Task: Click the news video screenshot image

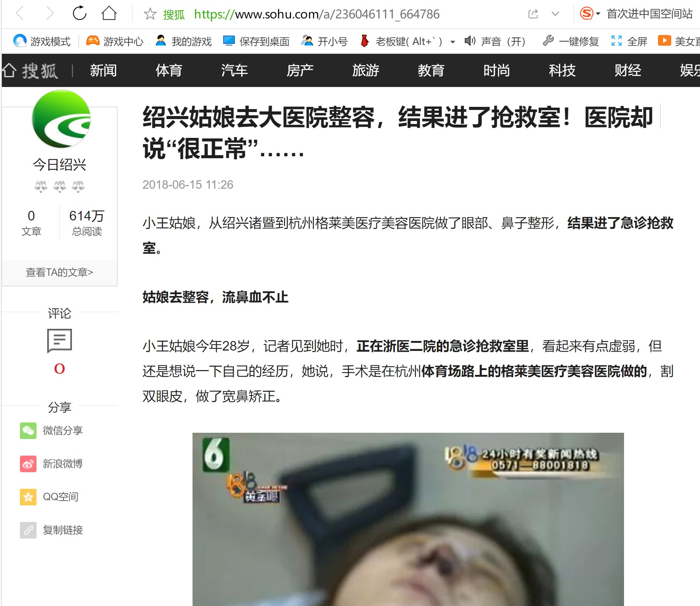Action: pos(408,519)
